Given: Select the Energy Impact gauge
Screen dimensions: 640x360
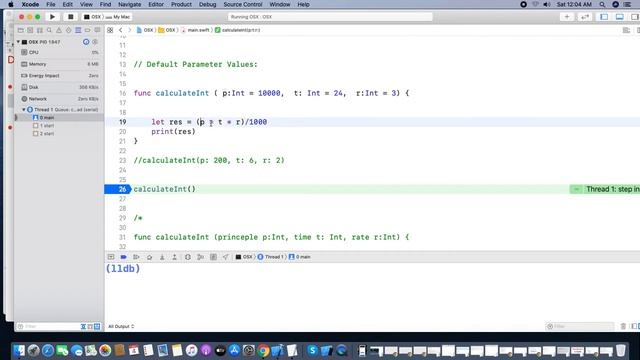Looking at the screenshot, I should point(59,76).
